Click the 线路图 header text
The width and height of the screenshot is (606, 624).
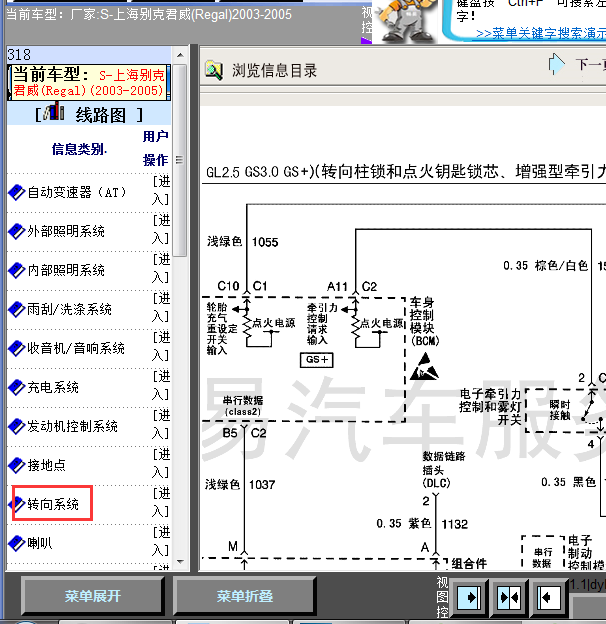pyautogui.click(x=101, y=115)
